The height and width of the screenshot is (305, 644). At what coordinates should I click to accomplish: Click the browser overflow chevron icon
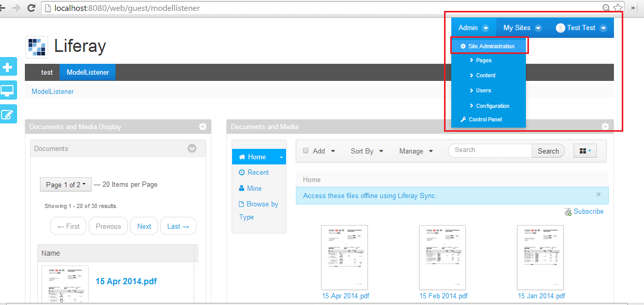click(x=633, y=8)
